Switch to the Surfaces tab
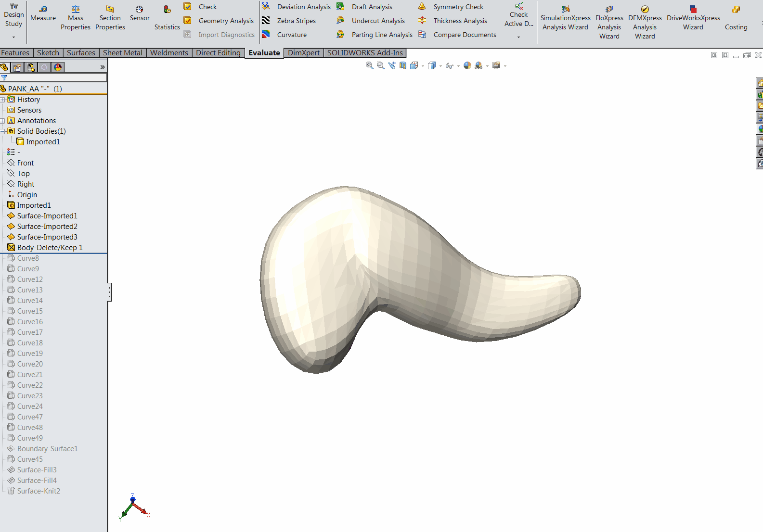The width and height of the screenshot is (763, 532). point(81,53)
